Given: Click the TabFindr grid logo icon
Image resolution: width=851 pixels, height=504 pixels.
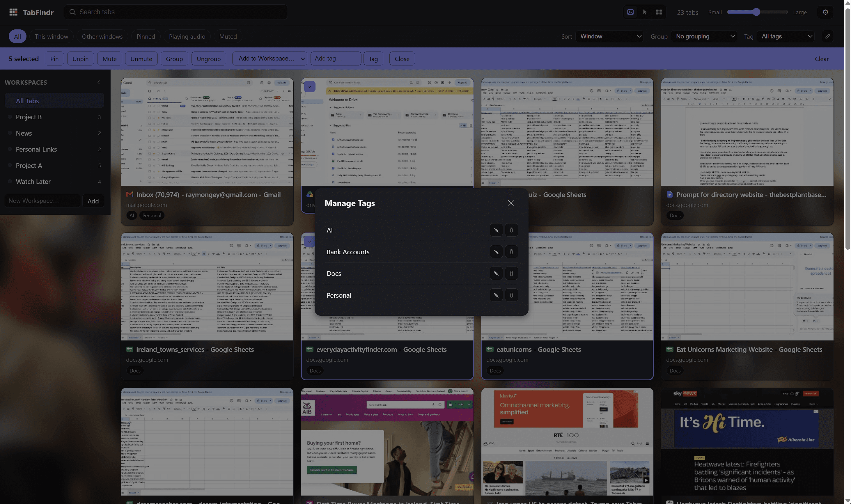Looking at the screenshot, I should 13,12.
